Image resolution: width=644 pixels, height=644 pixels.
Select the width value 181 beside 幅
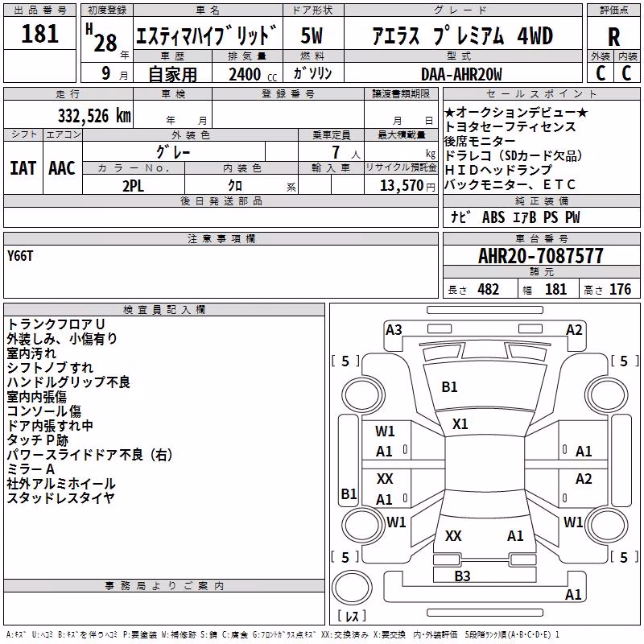[555, 289]
